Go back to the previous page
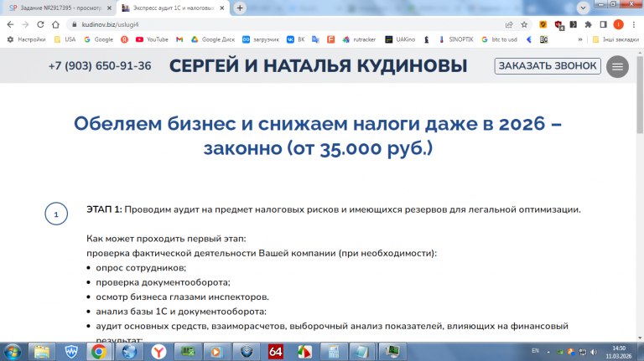This screenshot has width=644, height=361. (10, 24)
